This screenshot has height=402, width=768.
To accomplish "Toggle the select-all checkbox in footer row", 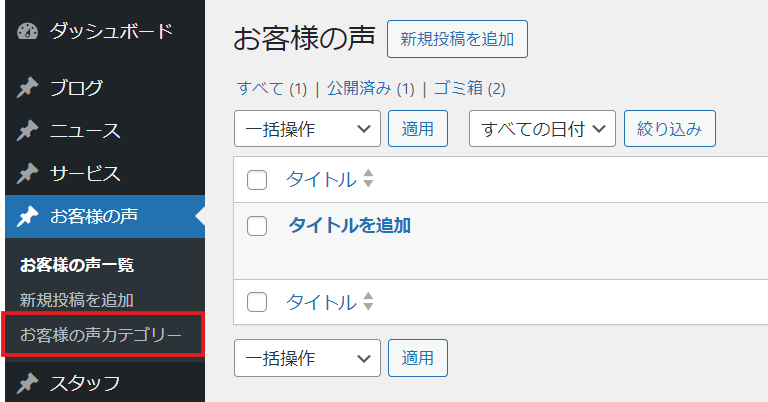I will tap(257, 302).
